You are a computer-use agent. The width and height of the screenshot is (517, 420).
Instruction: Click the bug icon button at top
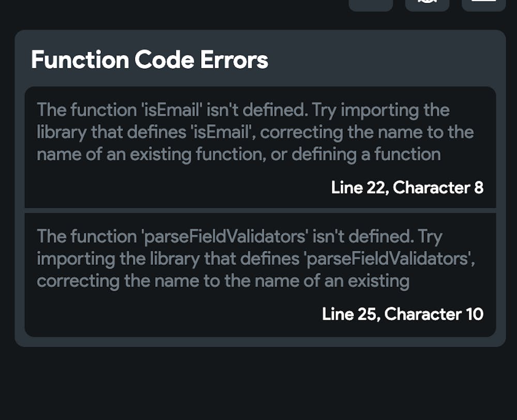click(427, 4)
